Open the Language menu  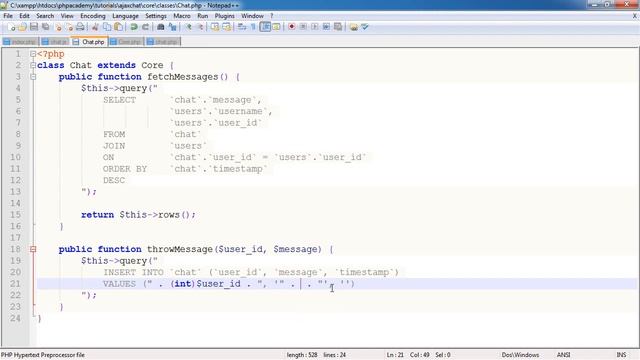125,16
